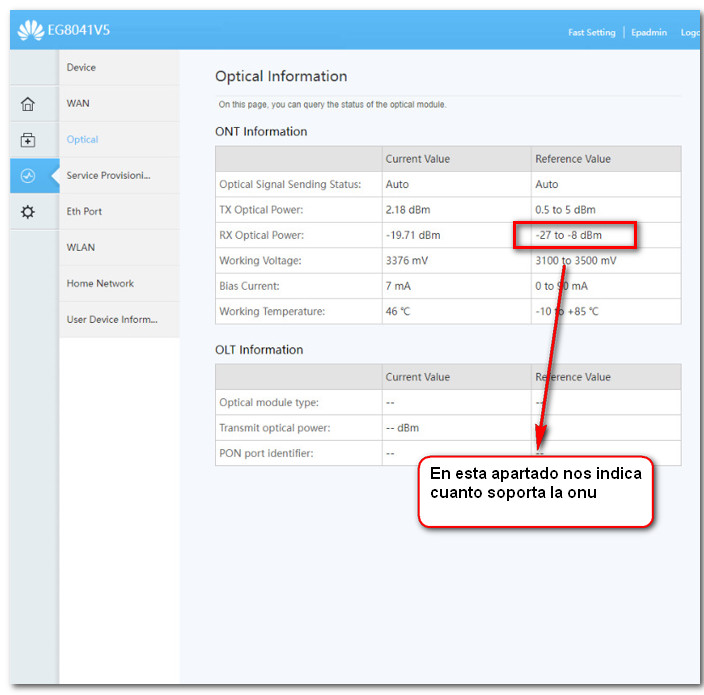Click the system information gauge icon
Image resolution: width=704 pixels, height=695 pixels.
[x=28, y=176]
